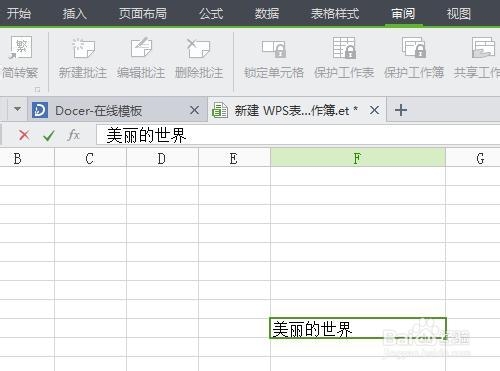This screenshot has height=371, width=500.
Task: Open the fx insert function dialog
Action: coord(73,135)
